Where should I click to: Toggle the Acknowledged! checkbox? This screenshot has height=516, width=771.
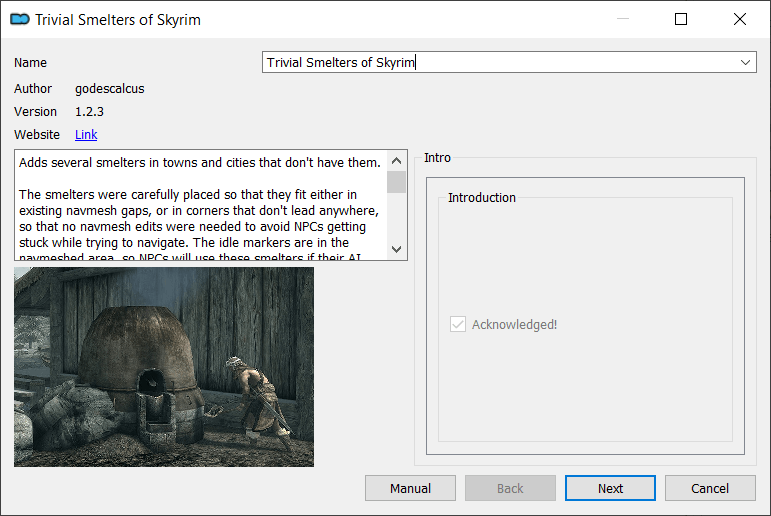pos(458,324)
